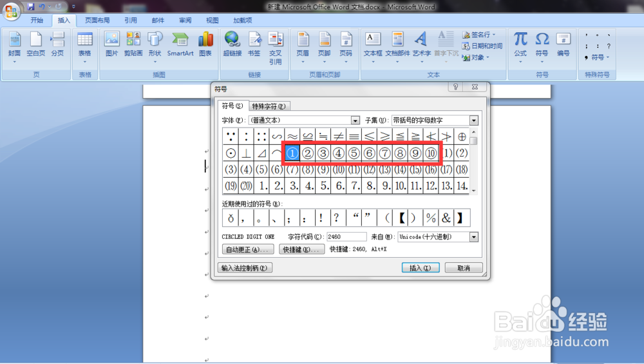
Task: Switch to the 审阅 ribbon tab
Action: (185, 20)
